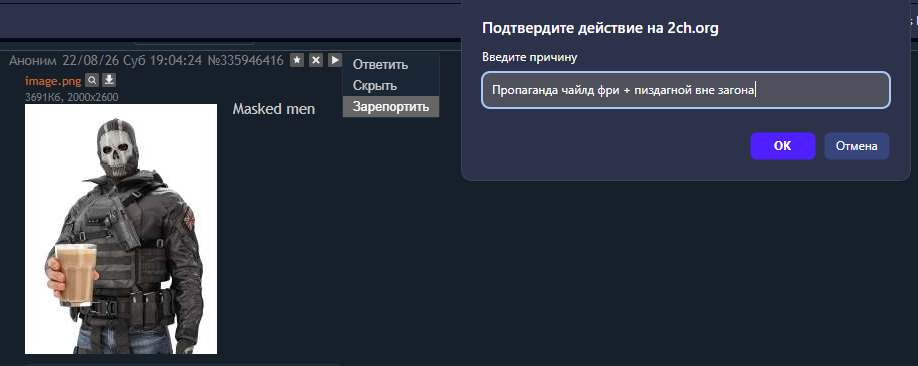Click the Аноним poster name
This screenshot has width=918, height=366.
33,60
